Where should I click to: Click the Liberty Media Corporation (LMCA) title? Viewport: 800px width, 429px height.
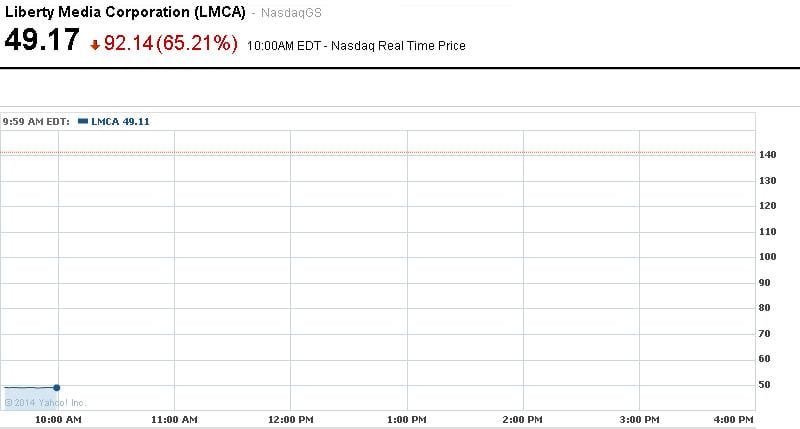tap(125, 13)
